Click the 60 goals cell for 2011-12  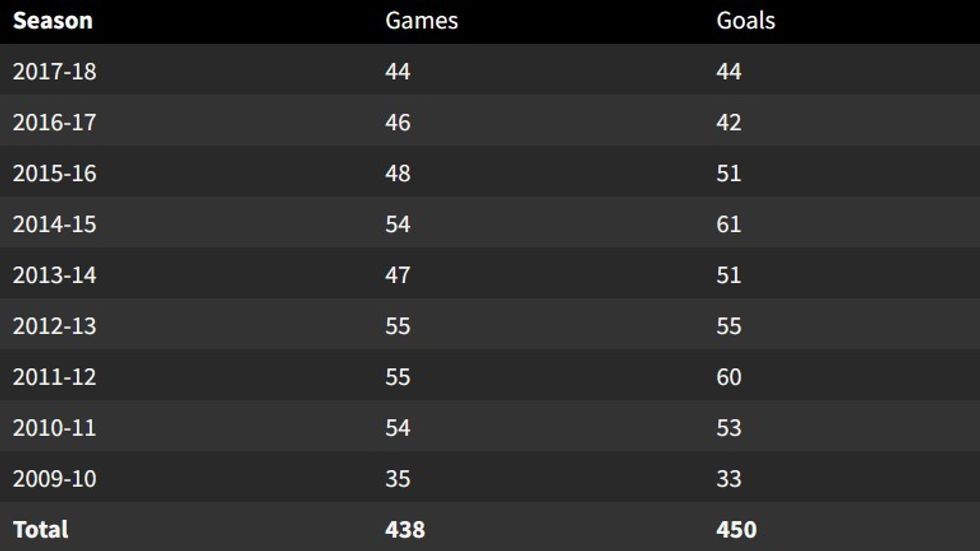pos(729,377)
